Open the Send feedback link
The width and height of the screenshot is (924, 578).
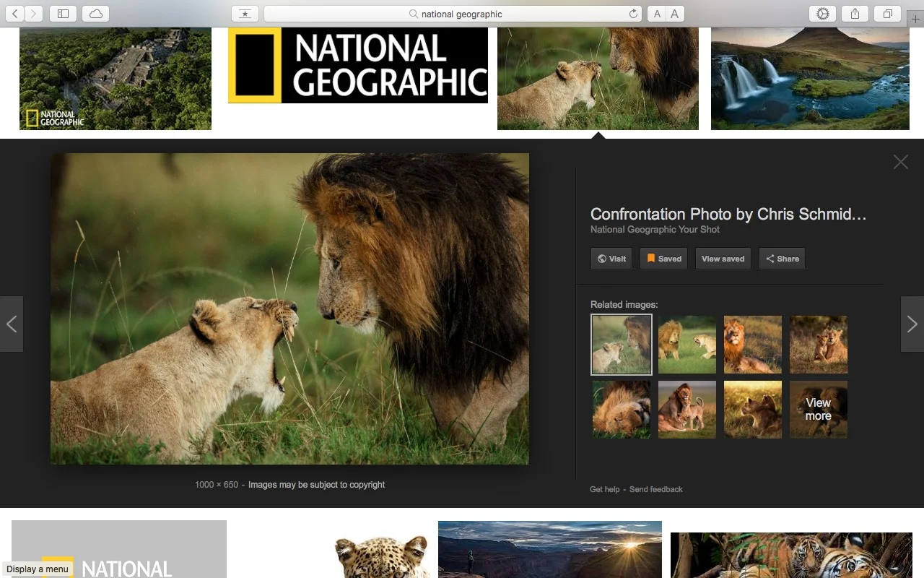pyautogui.click(x=655, y=489)
